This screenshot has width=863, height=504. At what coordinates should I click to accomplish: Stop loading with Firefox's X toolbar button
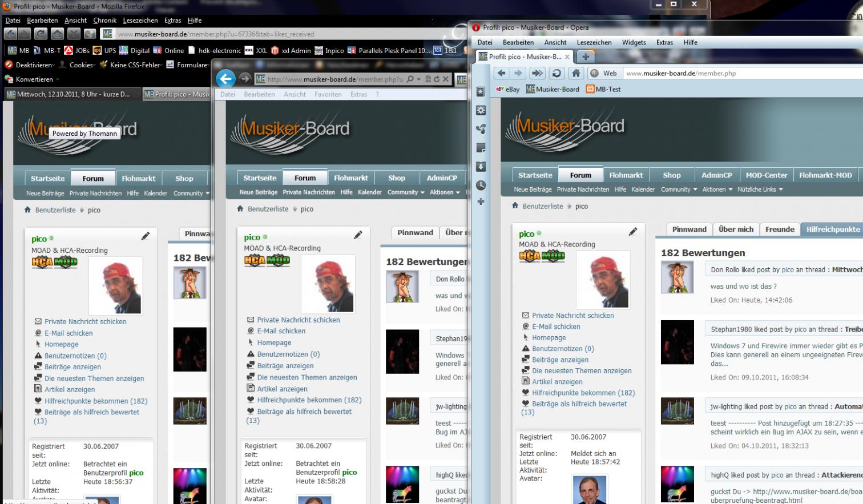[74, 34]
